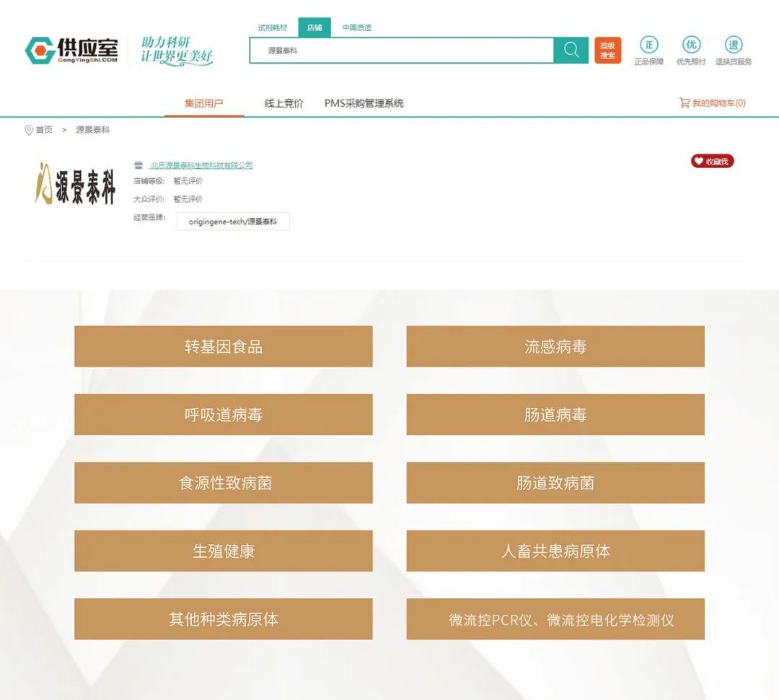Click the orange 高级搜索 button
Viewport: 779px width, 700px height.
pyautogui.click(x=607, y=51)
